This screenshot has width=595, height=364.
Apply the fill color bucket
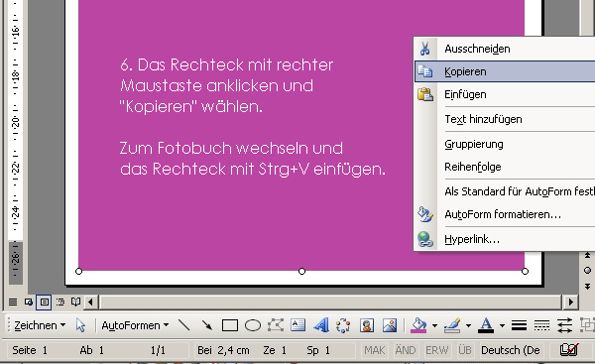click(418, 325)
